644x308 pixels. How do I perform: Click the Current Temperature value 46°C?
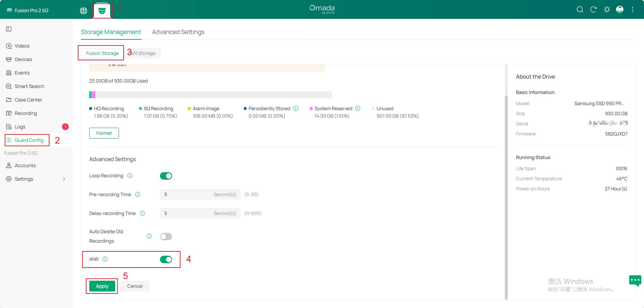(622, 179)
